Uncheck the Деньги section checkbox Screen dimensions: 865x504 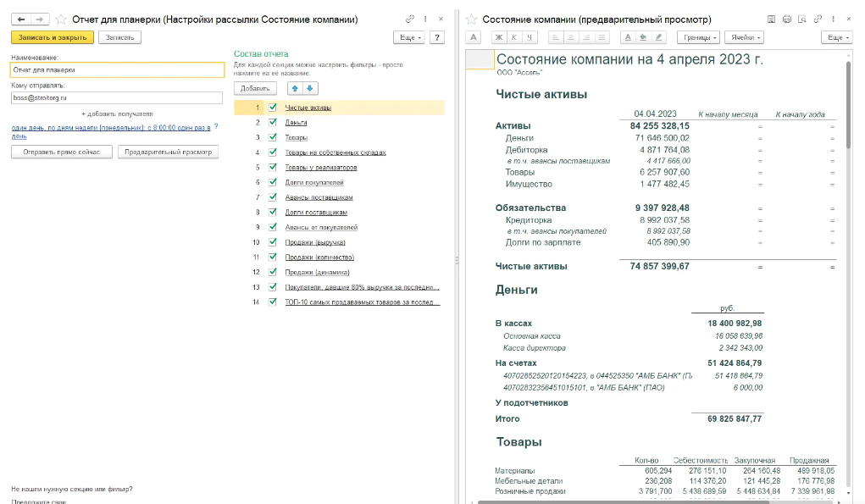pyautogui.click(x=273, y=123)
